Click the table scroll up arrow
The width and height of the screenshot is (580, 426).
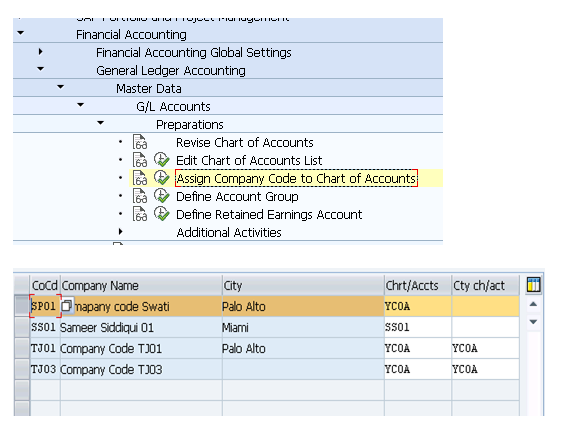533,304
